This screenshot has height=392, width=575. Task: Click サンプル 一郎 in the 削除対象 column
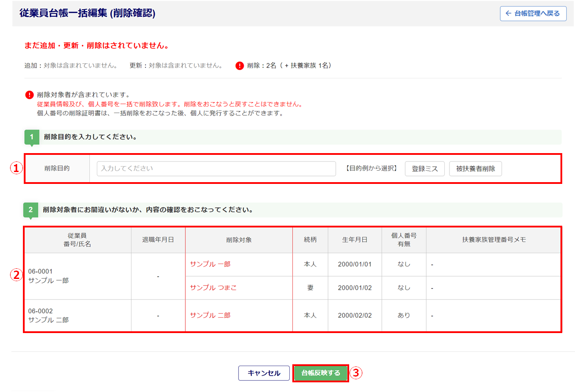click(x=210, y=264)
